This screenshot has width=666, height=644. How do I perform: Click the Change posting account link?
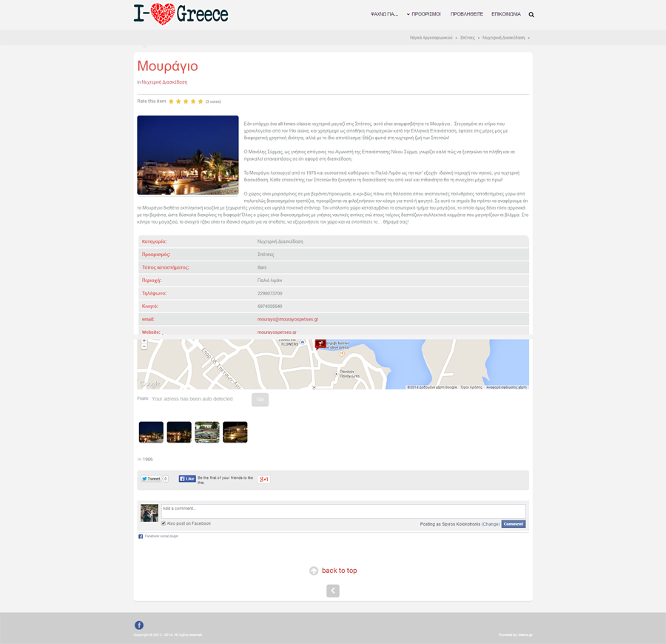tap(491, 524)
